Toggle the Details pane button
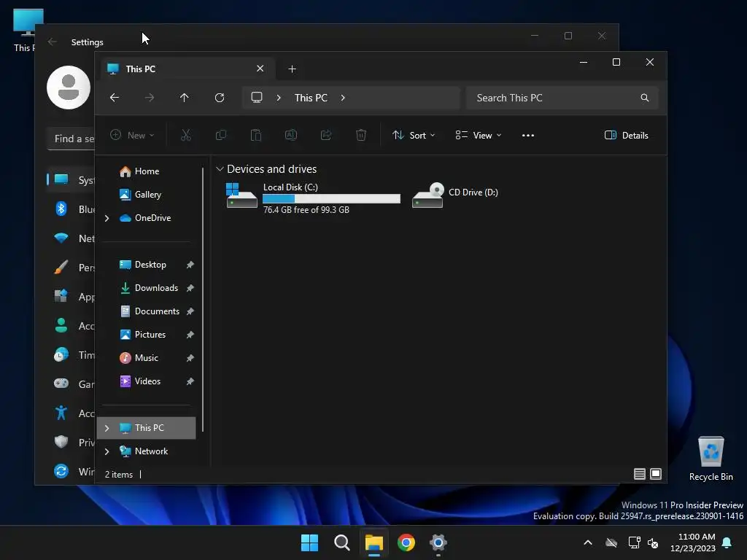Viewport: 747px width, 560px height. (626, 135)
